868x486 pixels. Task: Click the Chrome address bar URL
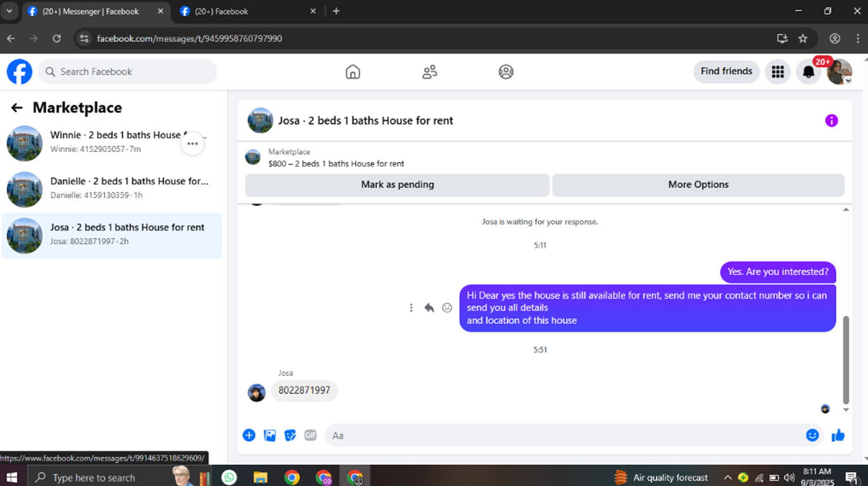(189, 39)
